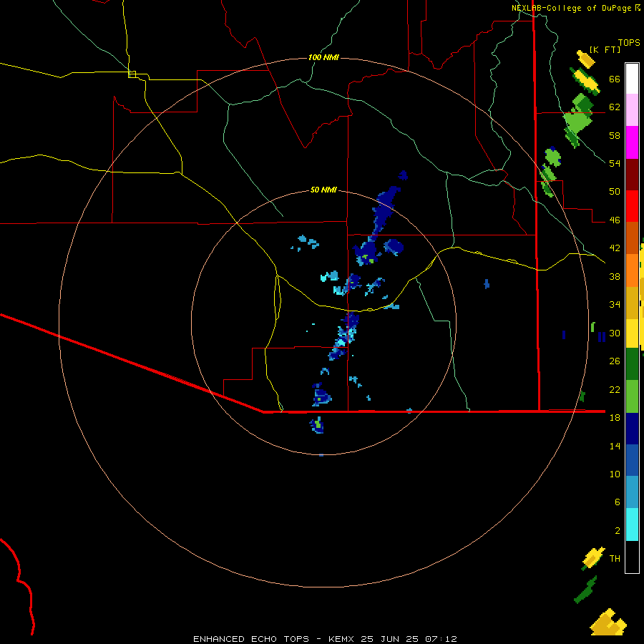Viewport: 644px width, 644px height.
Task: Click the 'ENHANCED ECHO TOPS' product title
Action: [x=251, y=639]
